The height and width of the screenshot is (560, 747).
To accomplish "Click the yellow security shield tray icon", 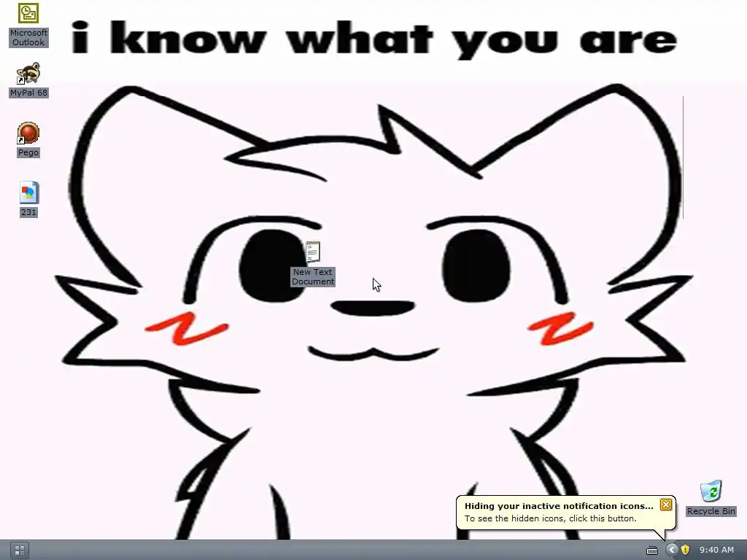I will click(x=685, y=550).
